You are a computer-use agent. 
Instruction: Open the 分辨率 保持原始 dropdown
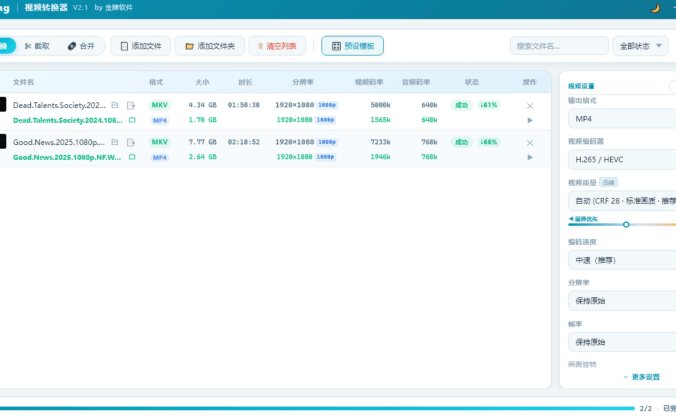(x=622, y=301)
